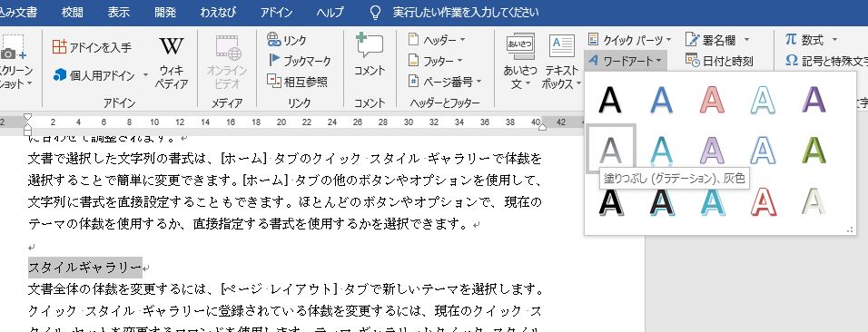Switch to the 表示 tab
The width and height of the screenshot is (868, 332).
tap(118, 12)
